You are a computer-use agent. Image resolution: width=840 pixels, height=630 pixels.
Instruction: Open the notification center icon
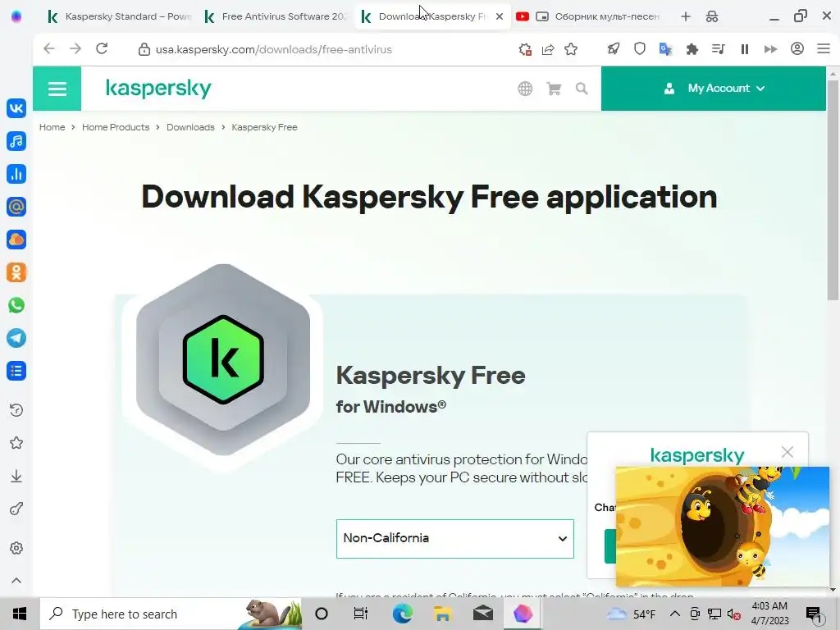813,614
